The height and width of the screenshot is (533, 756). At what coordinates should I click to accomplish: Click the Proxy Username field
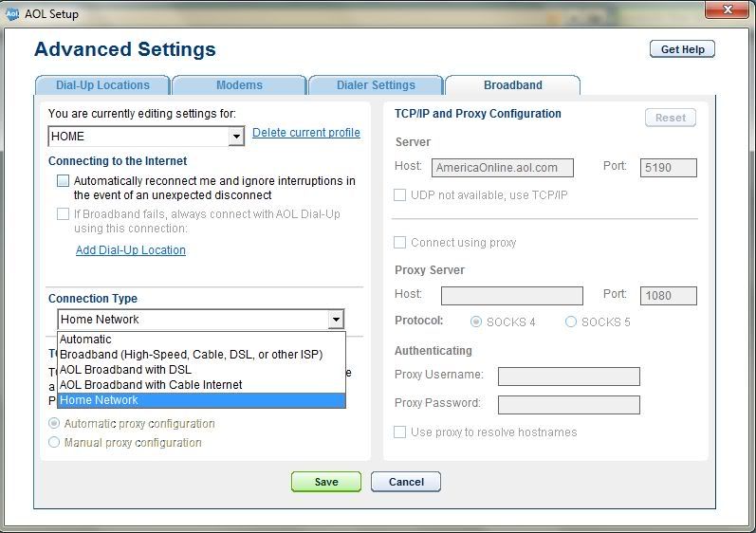(x=569, y=377)
